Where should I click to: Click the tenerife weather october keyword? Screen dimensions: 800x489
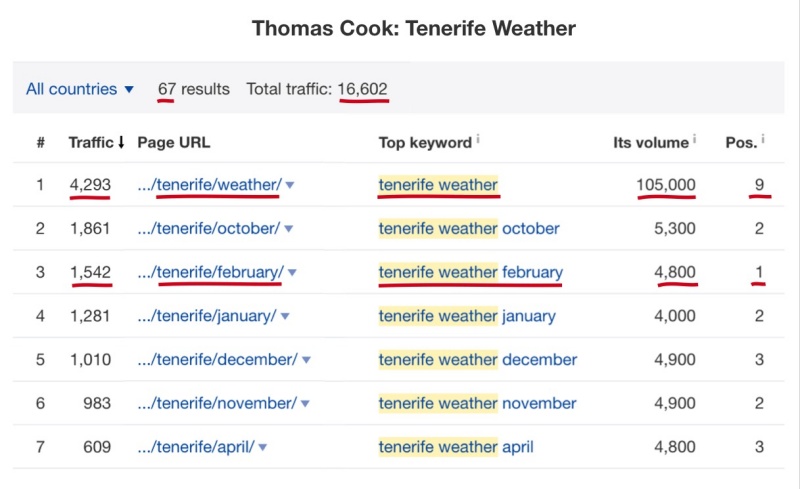pyautogui.click(x=469, y=228)
